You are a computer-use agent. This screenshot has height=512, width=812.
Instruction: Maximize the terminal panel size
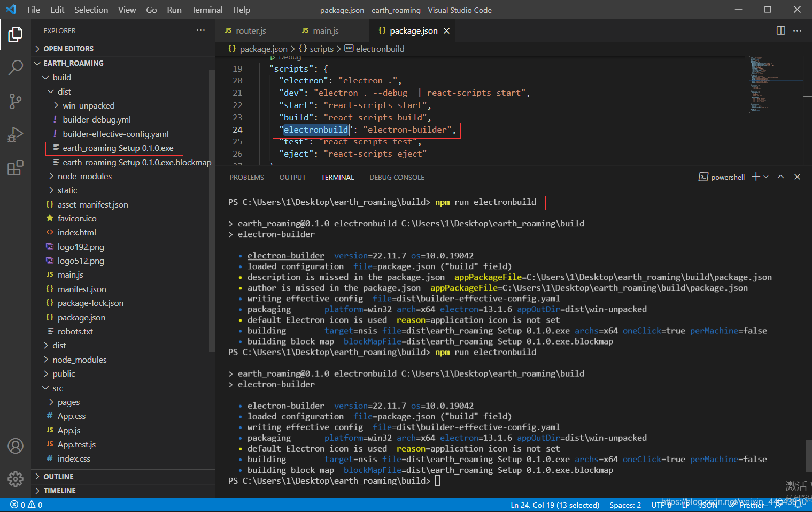tap(780, 177)
